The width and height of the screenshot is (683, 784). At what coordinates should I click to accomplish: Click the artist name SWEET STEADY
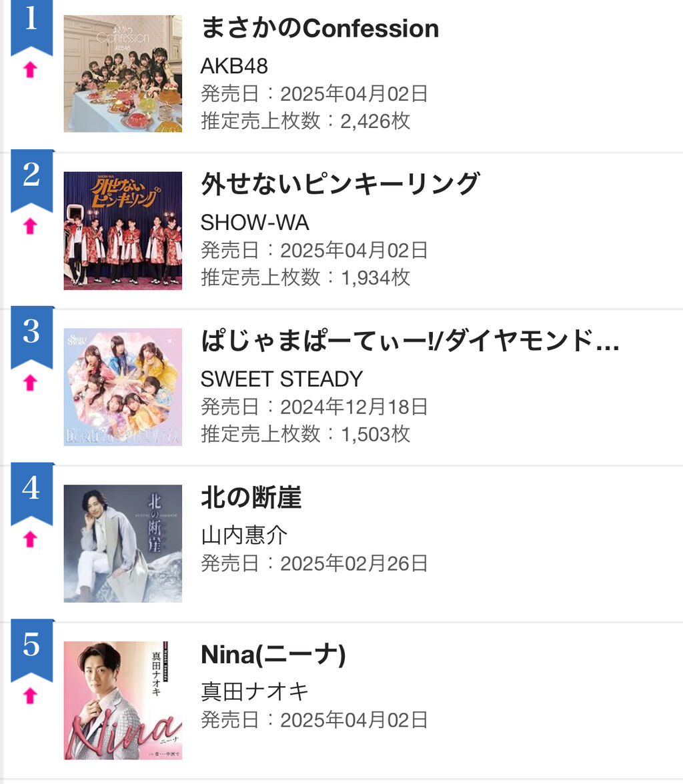(x=281, y=379)
